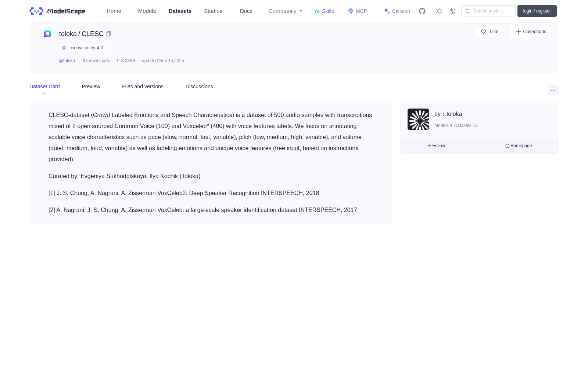Click the VoxCeleb2 reference [1] line

pos(184,193)
